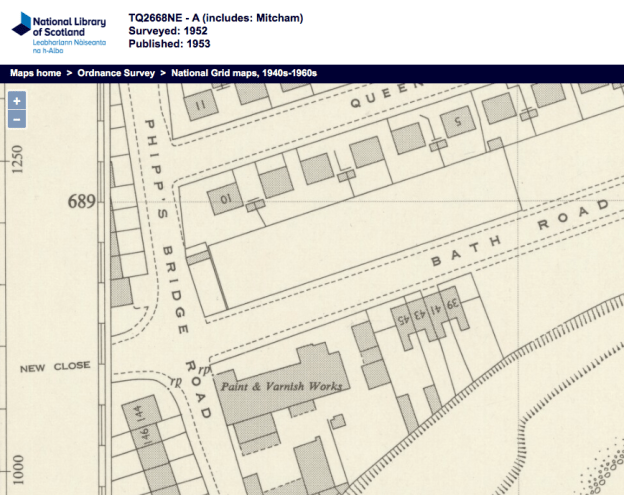
Task: Click building labelled 01 on map
Action: coord(225,201)
